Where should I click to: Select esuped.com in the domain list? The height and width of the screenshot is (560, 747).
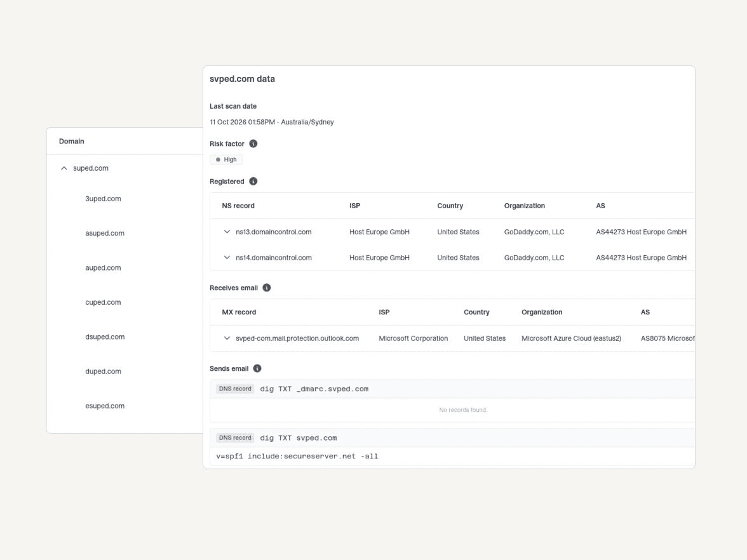(105, 406)
